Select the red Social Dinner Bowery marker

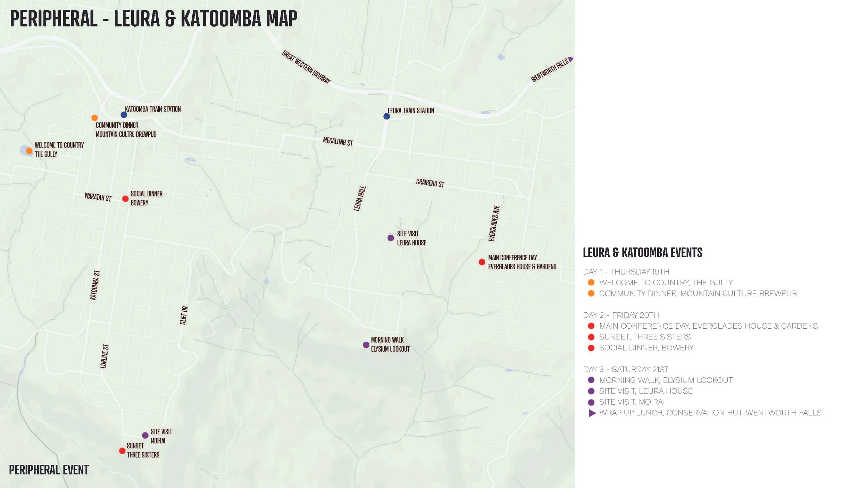pos(125,199)
